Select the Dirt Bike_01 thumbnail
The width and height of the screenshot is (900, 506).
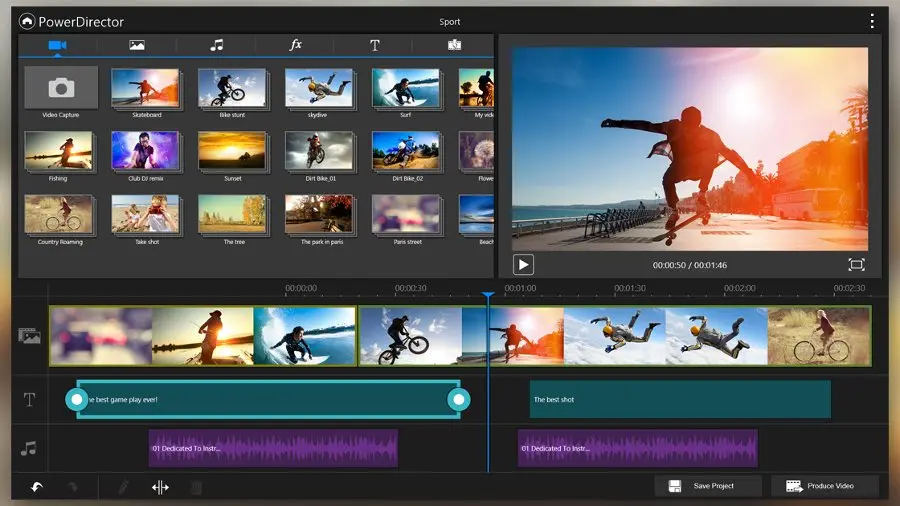[319, 151]
